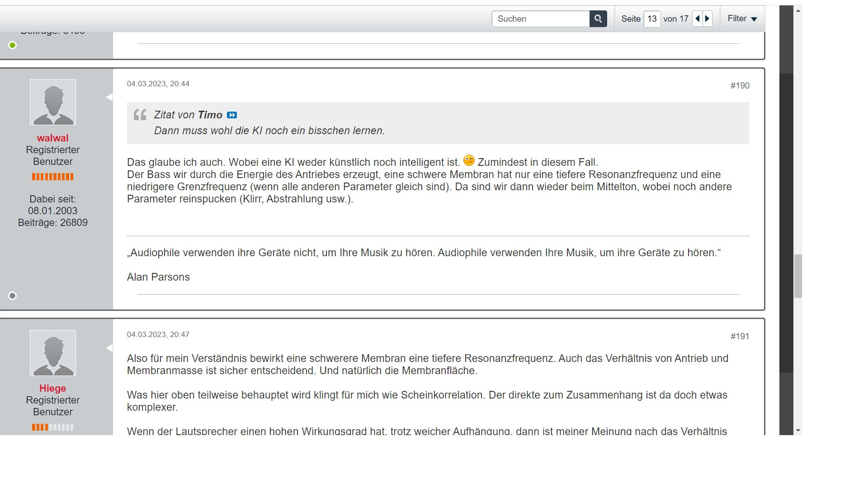
Task: Focus the Suchen search field
Action: click(x=541, y=19)
